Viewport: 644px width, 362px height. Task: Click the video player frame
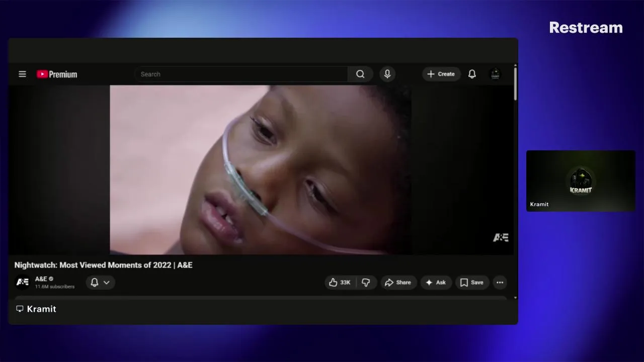click(x=261, y=170)
